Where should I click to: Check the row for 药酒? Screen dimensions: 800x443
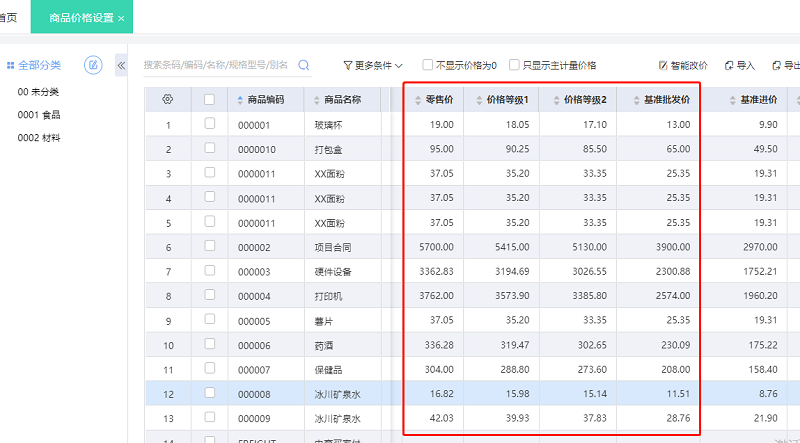coord(209,344)
